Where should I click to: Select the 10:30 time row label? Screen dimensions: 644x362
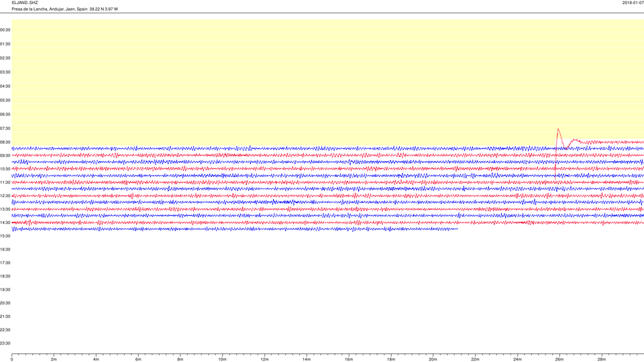[5, 169]
